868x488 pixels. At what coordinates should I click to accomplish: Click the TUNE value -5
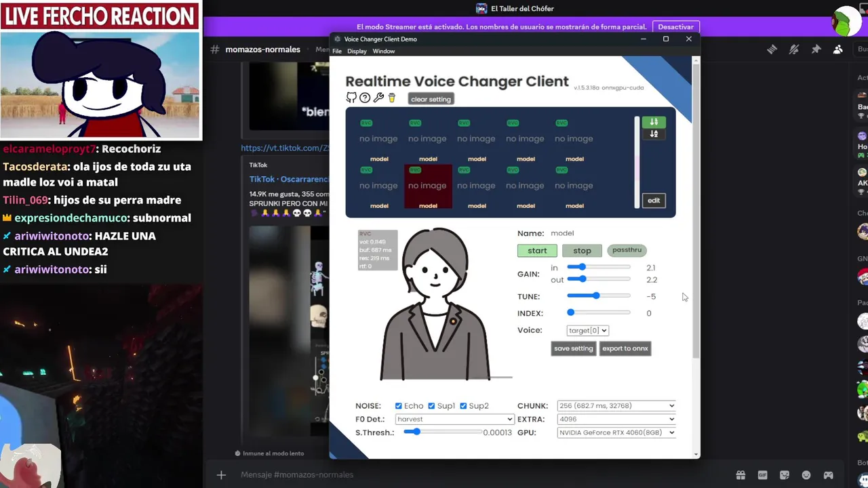(651, 296)
